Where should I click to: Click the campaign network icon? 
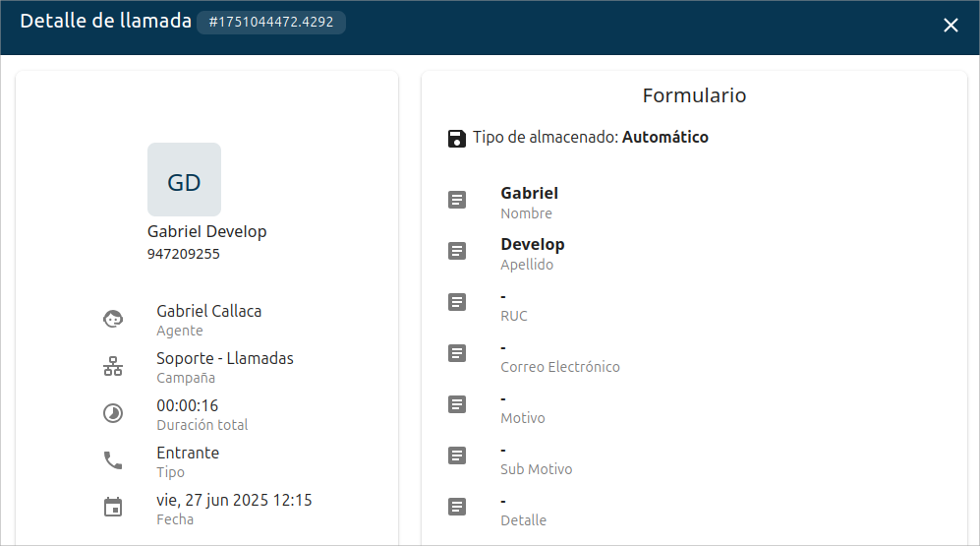pos(113,367)
